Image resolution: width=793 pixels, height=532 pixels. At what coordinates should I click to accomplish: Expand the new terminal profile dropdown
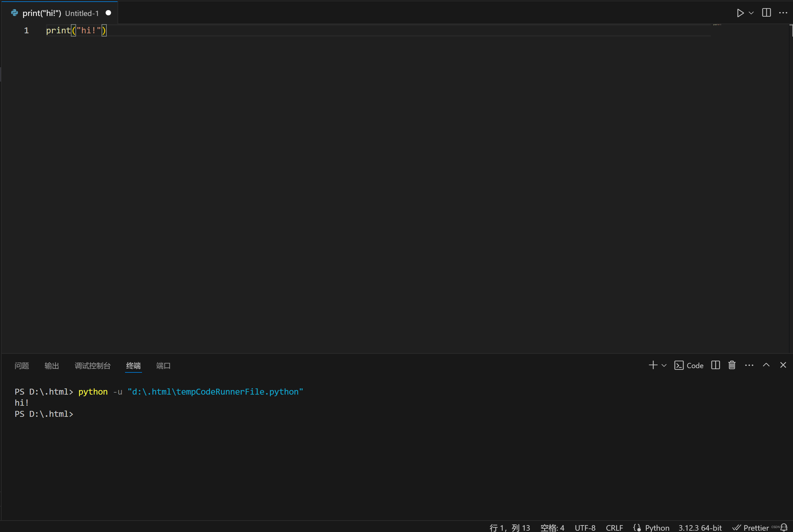click(x=664, y=366)
